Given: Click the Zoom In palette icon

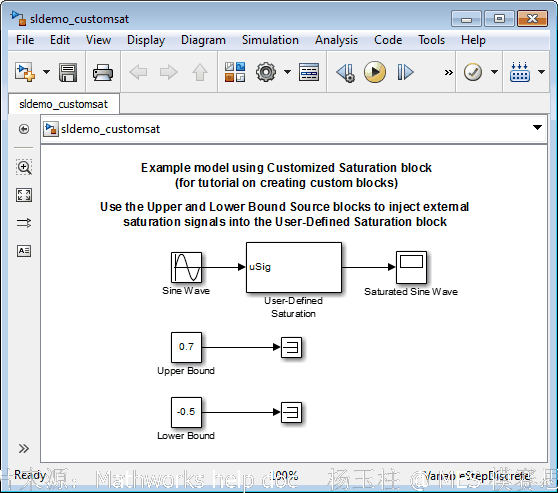Looking at the screenshot, I should click(24, 167).
